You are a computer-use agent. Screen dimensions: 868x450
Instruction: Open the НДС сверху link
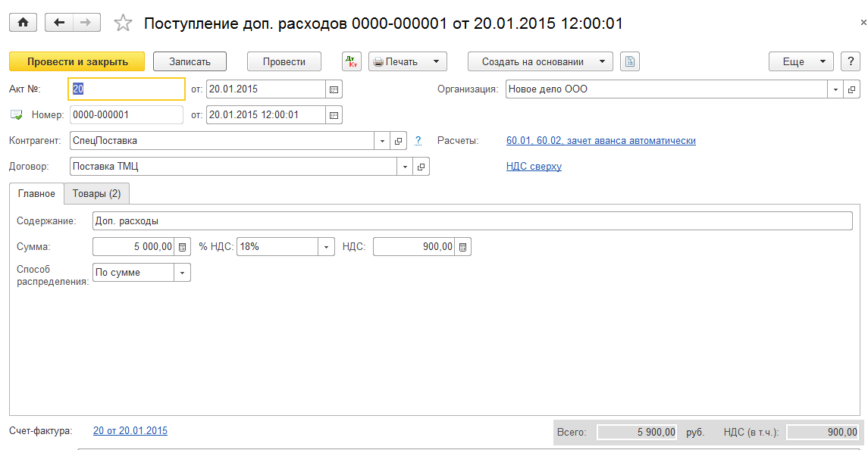pyautogui.click(x=534, y=167)
